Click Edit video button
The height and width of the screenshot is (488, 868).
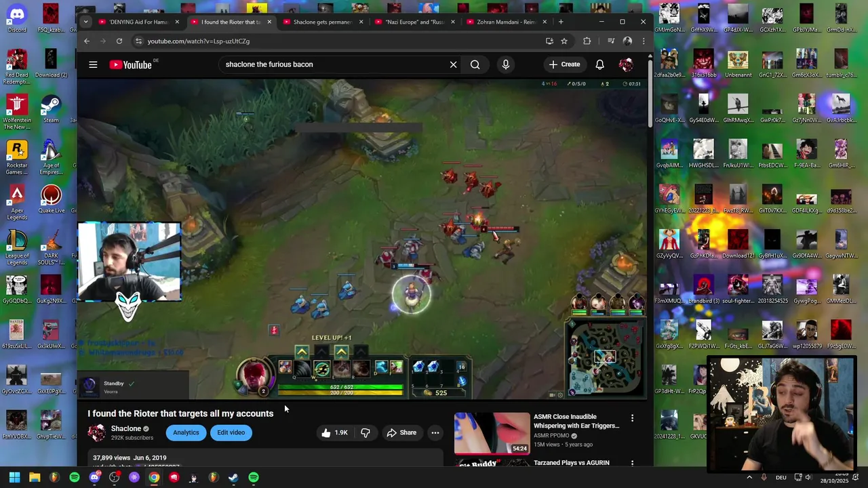pyautogui.click(x=231, y=432)
